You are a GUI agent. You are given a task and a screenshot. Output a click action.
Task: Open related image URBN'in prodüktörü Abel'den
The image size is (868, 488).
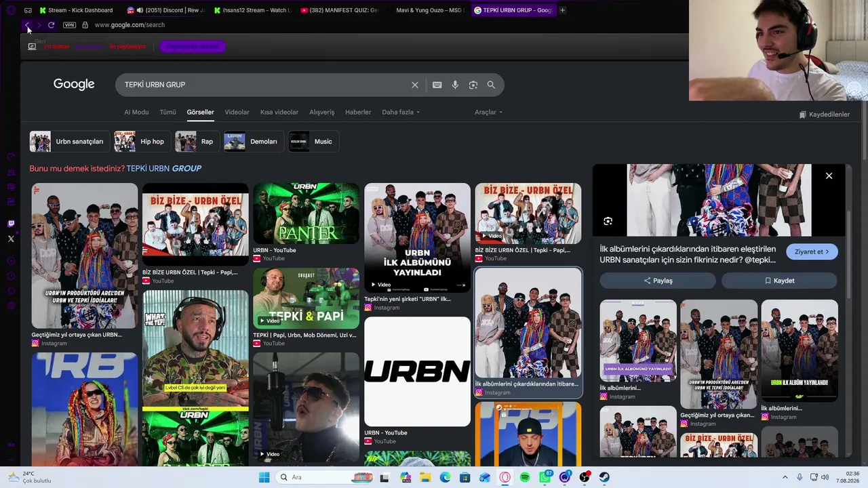coord(719,354)
